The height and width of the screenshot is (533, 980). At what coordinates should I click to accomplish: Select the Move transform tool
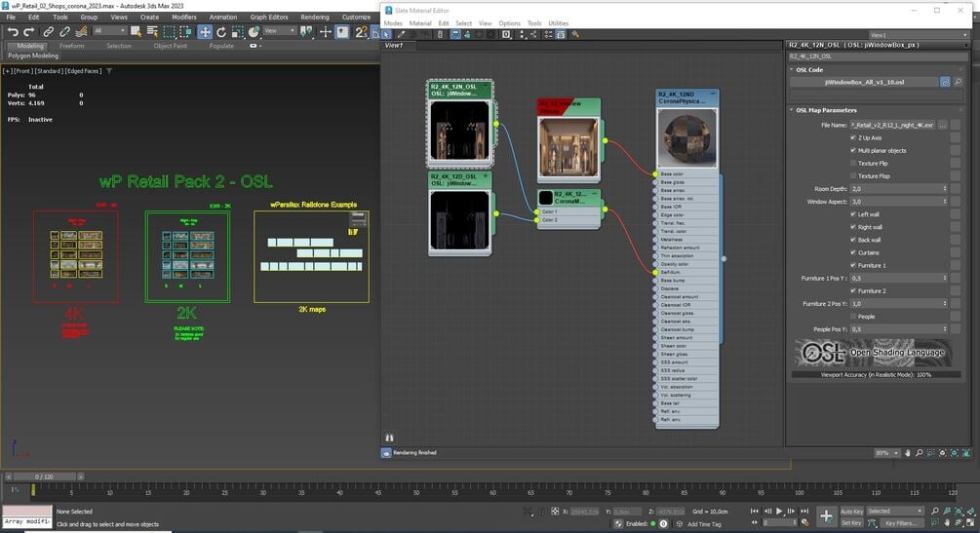pos(205,31)
